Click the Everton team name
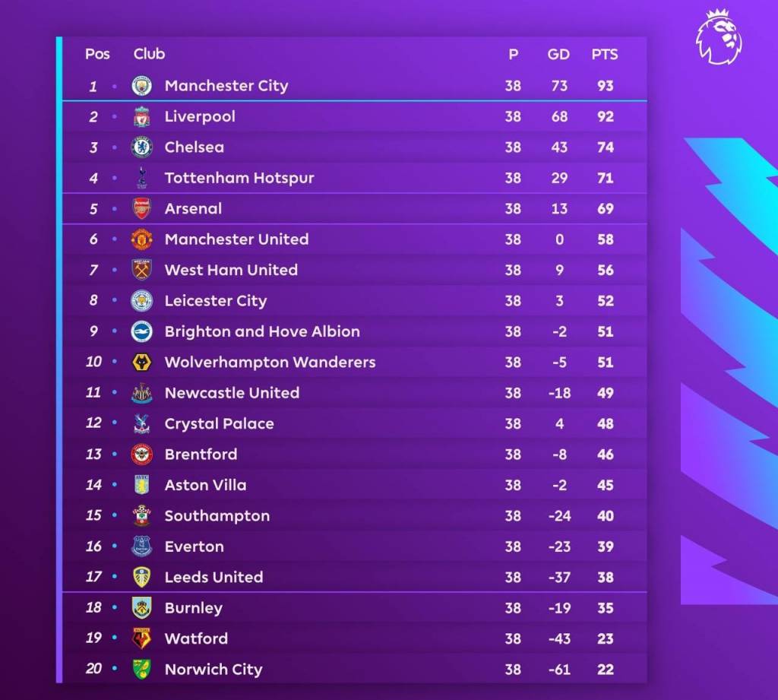 coord(194,546)
